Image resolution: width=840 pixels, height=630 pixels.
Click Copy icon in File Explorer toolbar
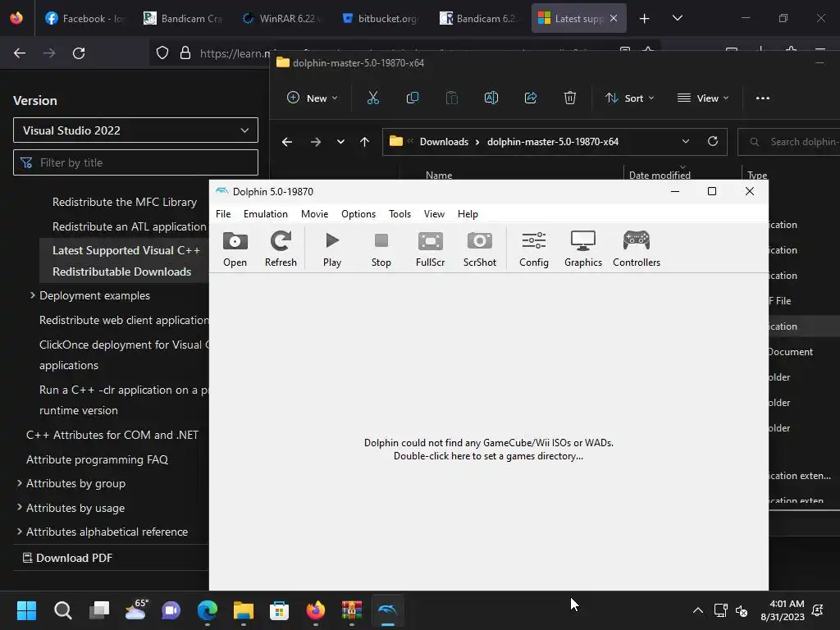tap(413, 98)
